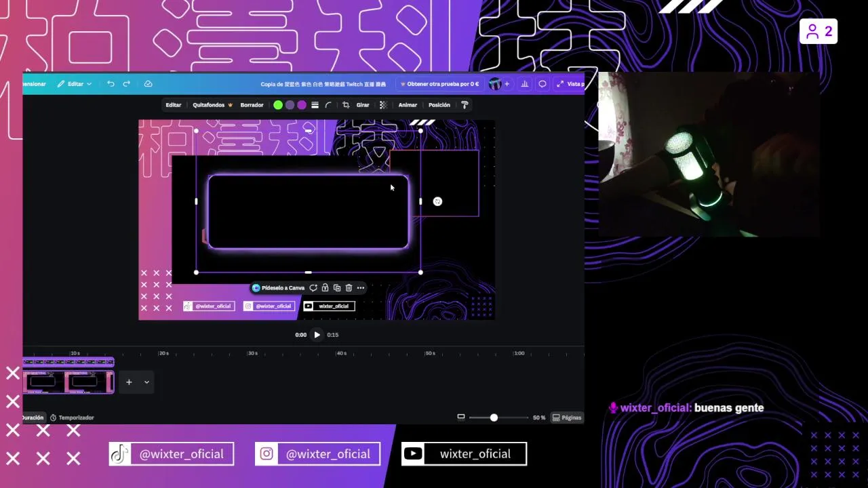868x488 pixels.
Task: Check the cloud save status icon
Action: (148, 84)
